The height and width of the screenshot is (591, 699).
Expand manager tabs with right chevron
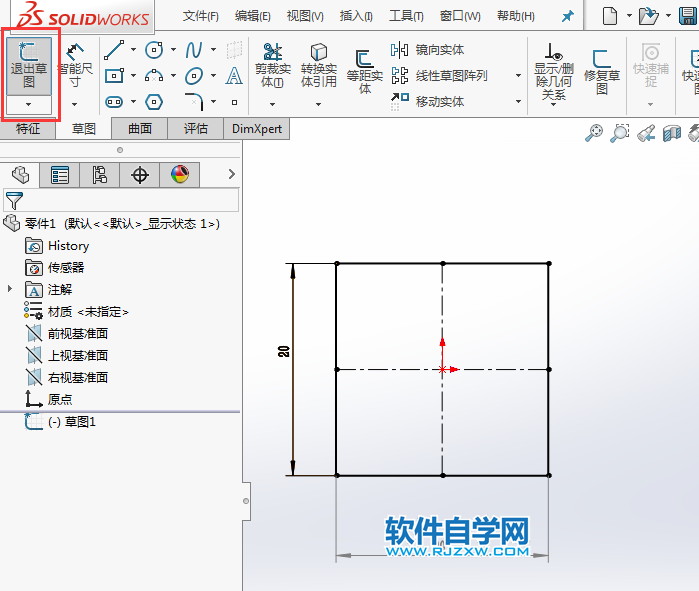(x=231, y=174)
